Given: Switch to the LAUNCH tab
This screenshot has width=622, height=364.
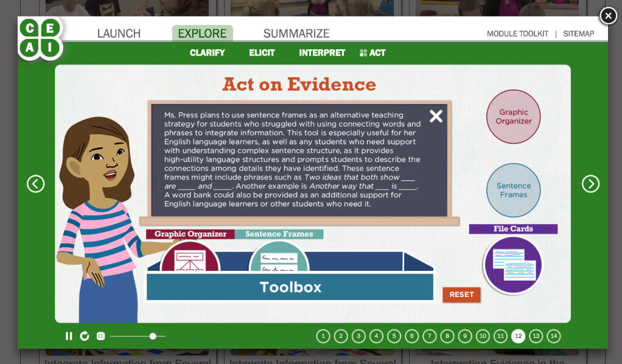Looking at the screenshot, I should (x=119, y=33).
